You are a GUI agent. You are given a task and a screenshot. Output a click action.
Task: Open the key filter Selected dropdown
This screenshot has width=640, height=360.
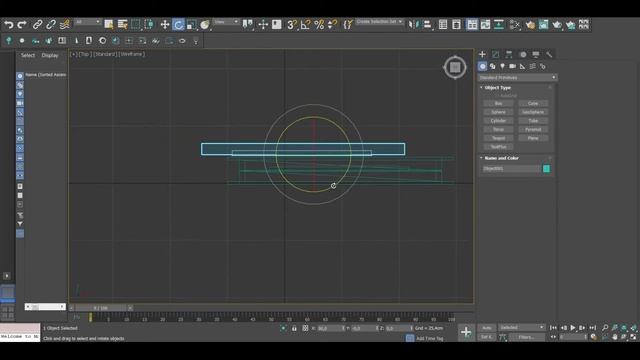522,328
